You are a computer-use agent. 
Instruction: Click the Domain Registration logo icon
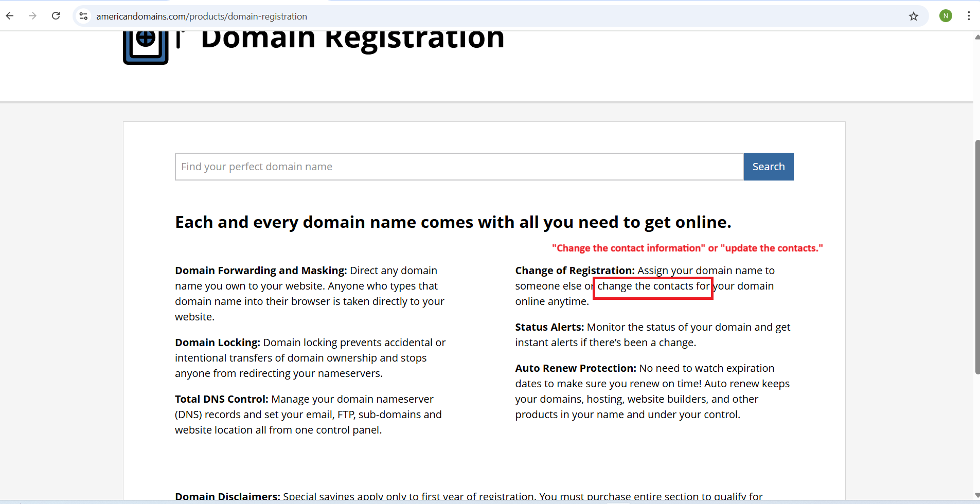click(x=146, y=46)
